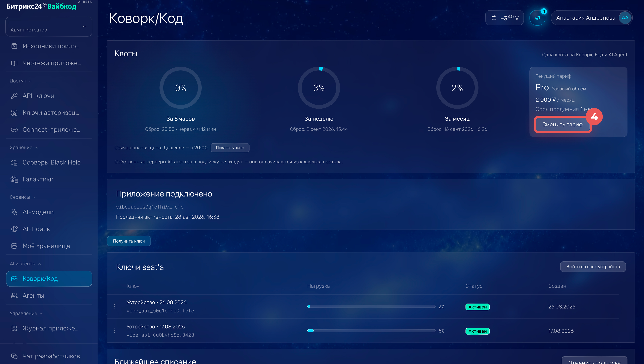Click the Серверы Black Hole icon

click(14, 163)
